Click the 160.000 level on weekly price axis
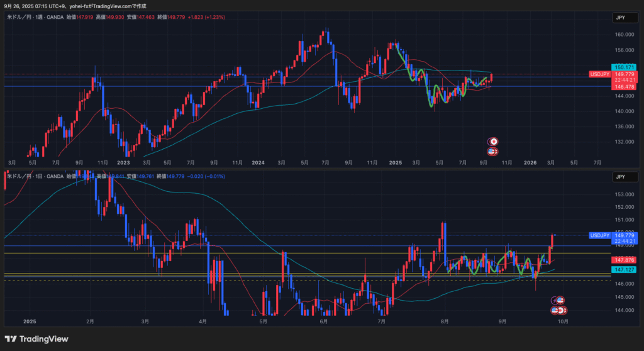This screenshot has width=644, height=351. 624,35
